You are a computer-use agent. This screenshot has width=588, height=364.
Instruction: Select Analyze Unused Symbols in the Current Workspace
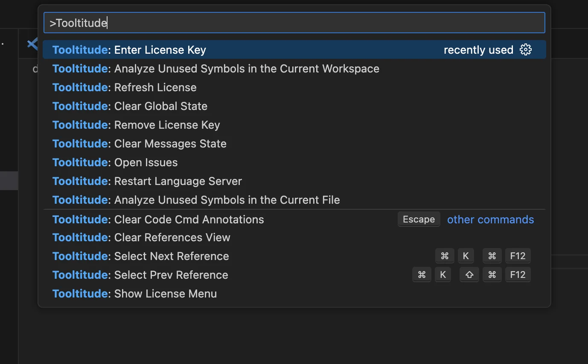[294, 69]
